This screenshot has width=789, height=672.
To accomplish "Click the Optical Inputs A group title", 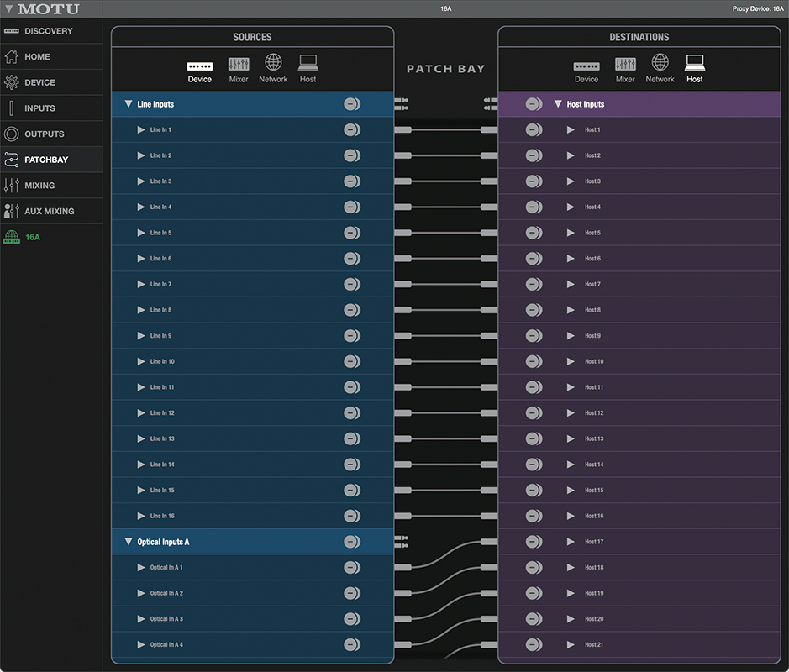I will click(x=164, y=542).
